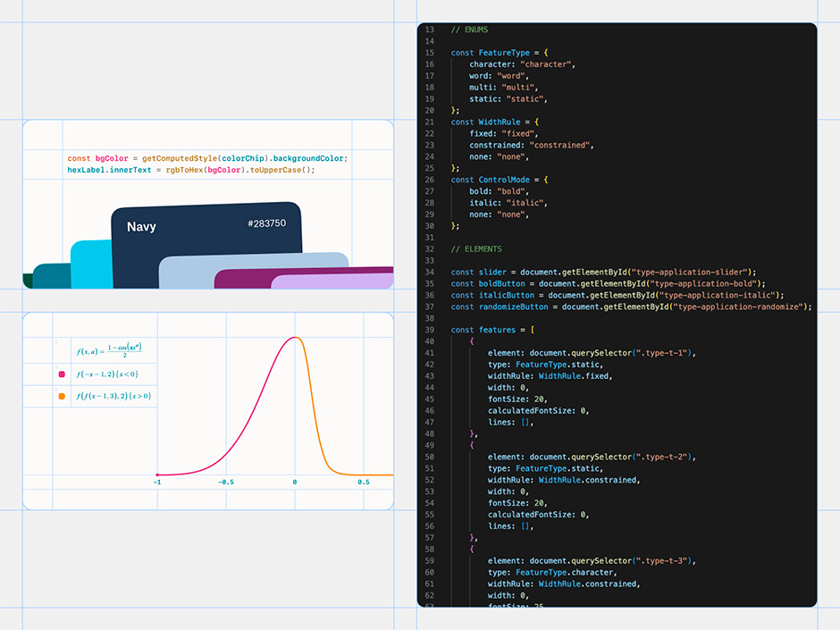The image size is (840, 630).
Task: Click the 'static: "static"' line
Action: click(508, 98)
